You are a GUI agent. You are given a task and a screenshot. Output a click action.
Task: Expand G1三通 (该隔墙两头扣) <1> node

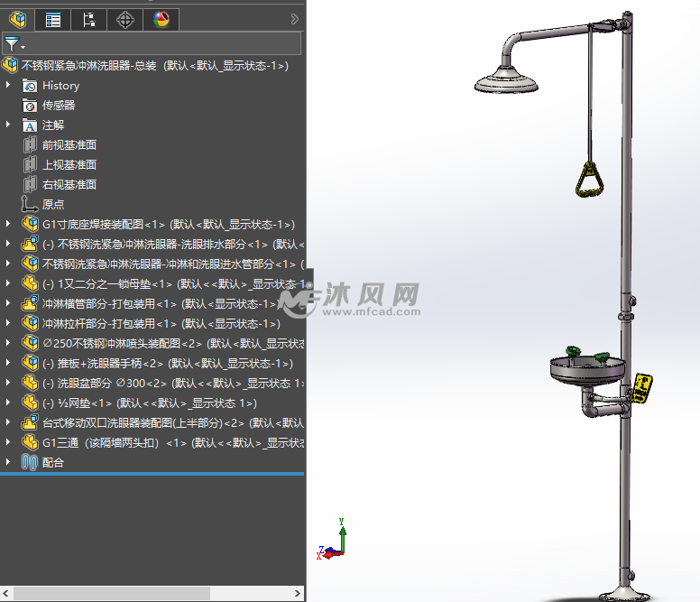click(x=7, y=441)
